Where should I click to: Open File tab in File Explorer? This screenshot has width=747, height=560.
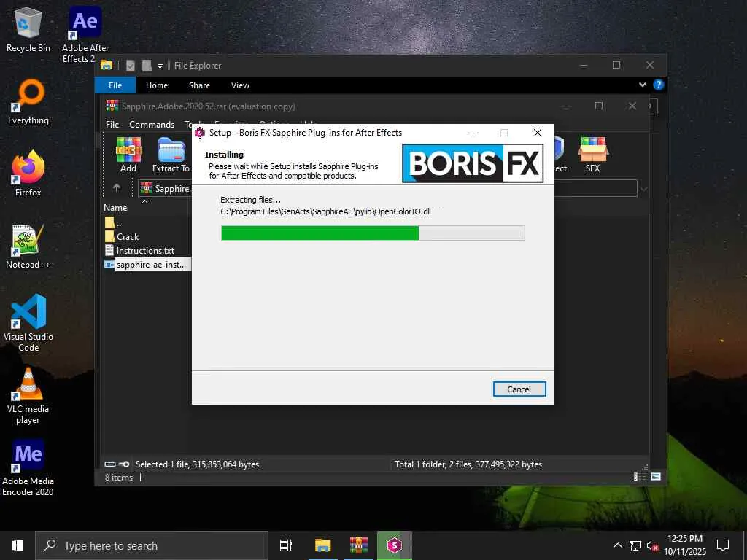pyautogui.click(x=115, y=85)
